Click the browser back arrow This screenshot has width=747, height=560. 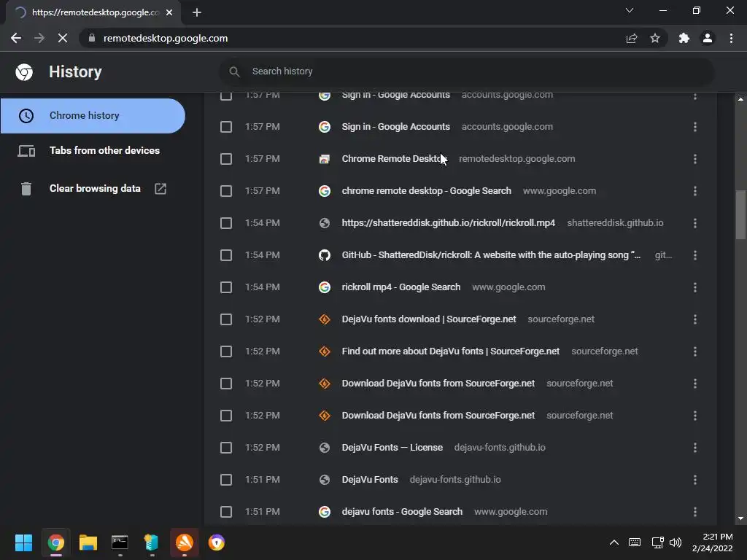[16, 38]
